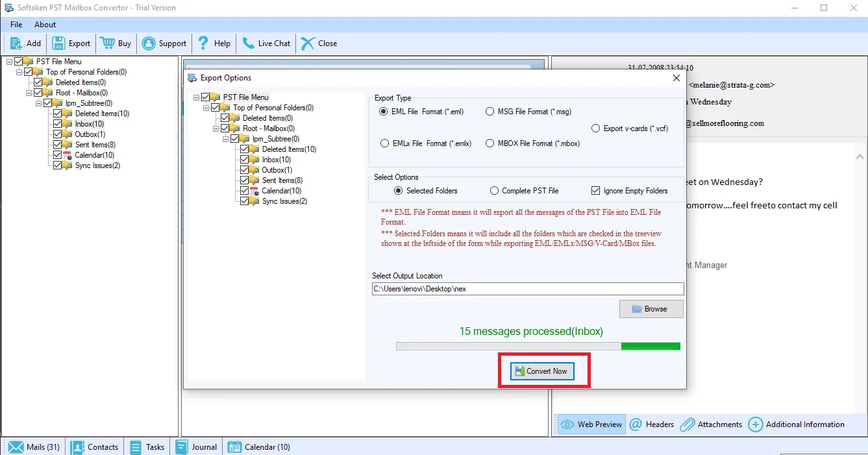Choose the Selected Folders option

399,191
